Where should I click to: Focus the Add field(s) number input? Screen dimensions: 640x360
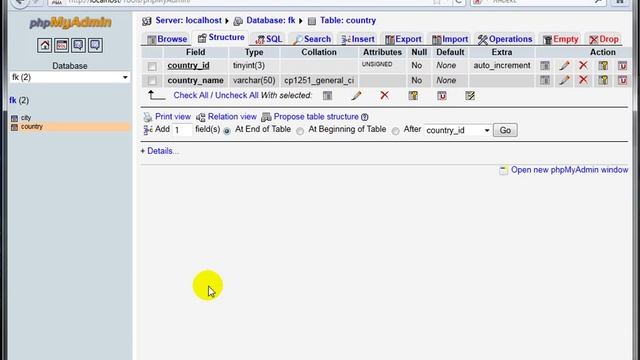pyautogui.click(x=182, y=130)
